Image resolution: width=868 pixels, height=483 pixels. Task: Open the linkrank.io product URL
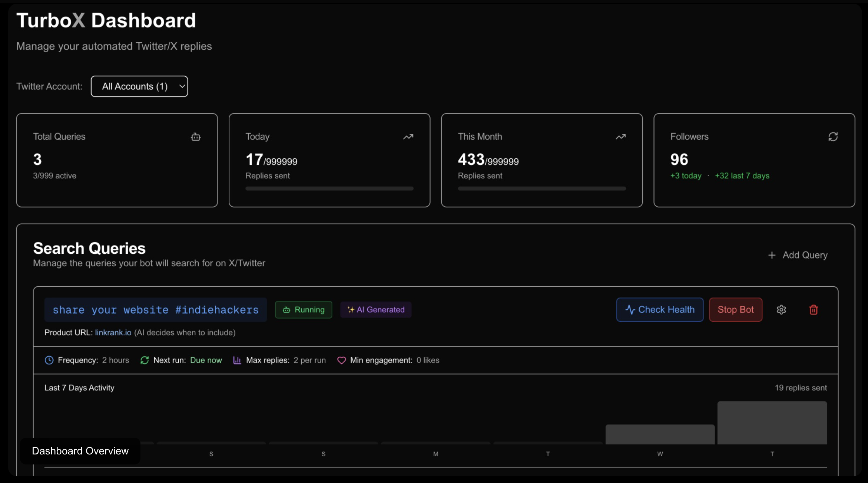pyautogui.click(x=113, y=333)
